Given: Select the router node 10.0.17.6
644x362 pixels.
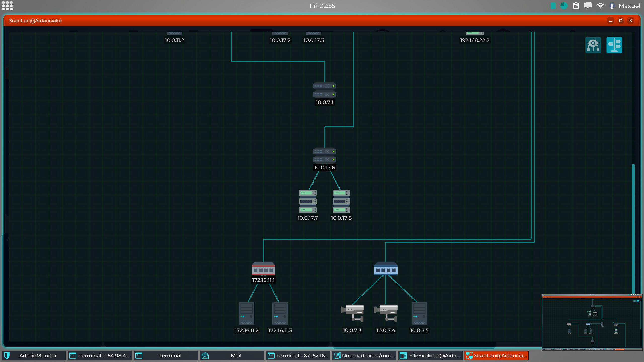Looking at the screenshot, I should click(325, 155).
